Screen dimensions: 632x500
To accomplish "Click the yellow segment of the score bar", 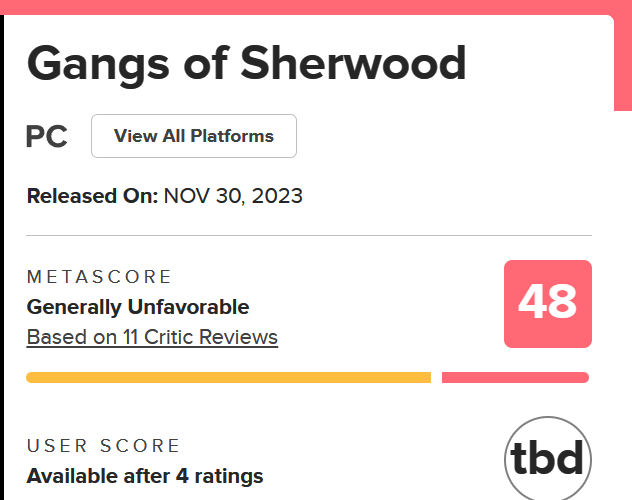I will [228, 377].
